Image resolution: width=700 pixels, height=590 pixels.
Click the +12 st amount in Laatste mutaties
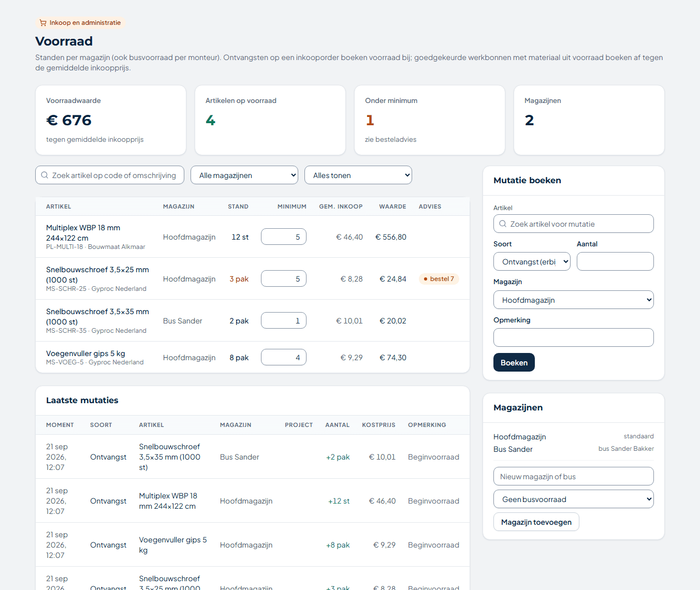[x=339, y=501]
